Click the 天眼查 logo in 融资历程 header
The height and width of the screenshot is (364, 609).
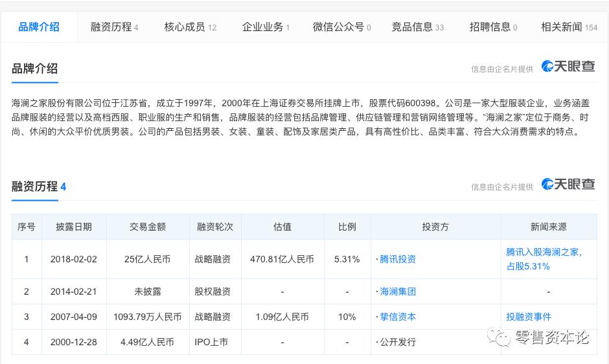click(x=568, y=184)
